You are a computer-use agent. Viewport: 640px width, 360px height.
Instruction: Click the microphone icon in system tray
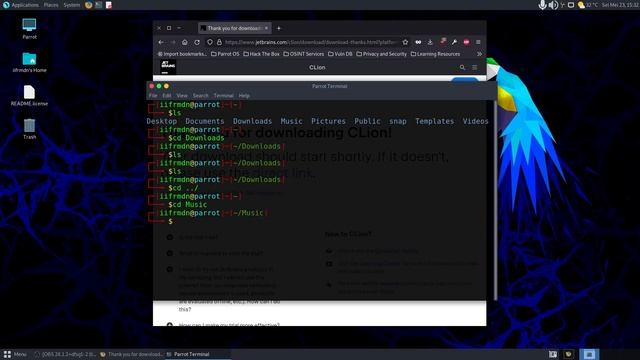(x=542, y=5)
